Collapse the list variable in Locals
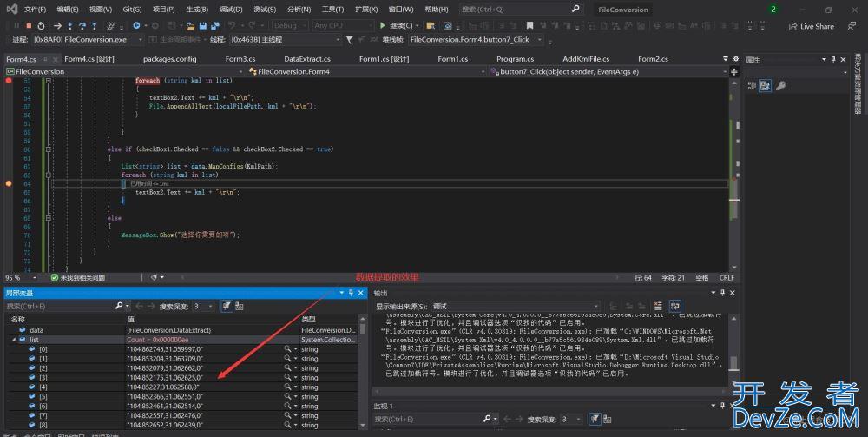The height and width of the screenshot is (437, 868). click(x=15, y=340)
